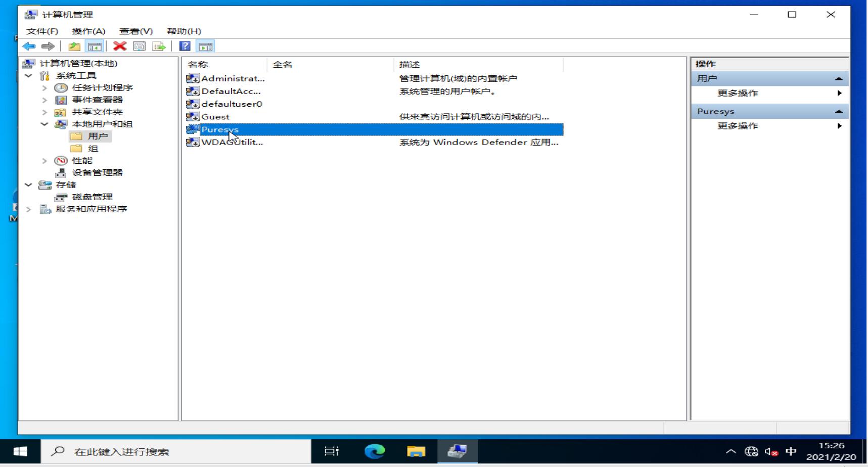The image size is (868, 467).
Task: Click the DefaultAccount user icon
Action: (193, 91)
